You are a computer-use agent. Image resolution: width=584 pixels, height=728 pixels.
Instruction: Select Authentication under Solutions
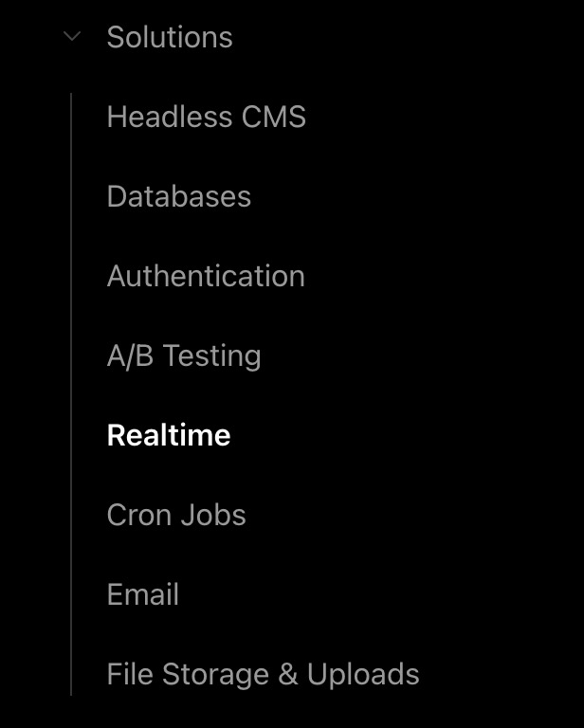(206, 276)
